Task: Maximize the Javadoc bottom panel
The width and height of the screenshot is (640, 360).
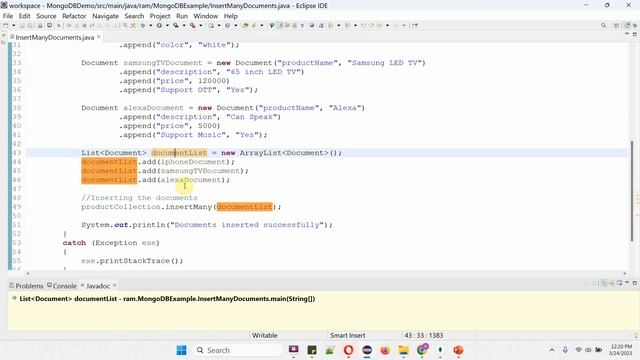Action: coord(635,283)
